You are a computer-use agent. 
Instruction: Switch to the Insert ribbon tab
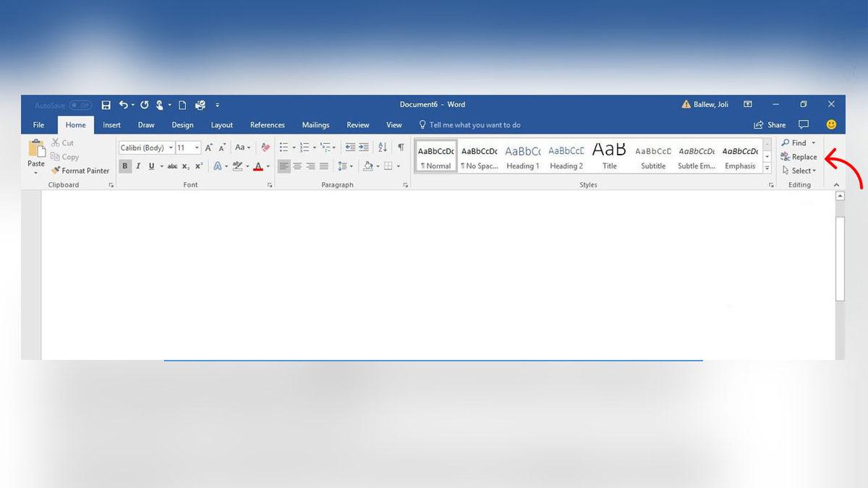point(111,125)
